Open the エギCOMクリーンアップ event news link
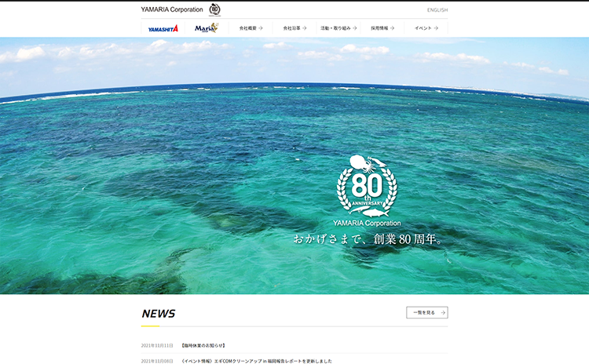Viewport: 589px width, 364px height. tap(256, 361)
